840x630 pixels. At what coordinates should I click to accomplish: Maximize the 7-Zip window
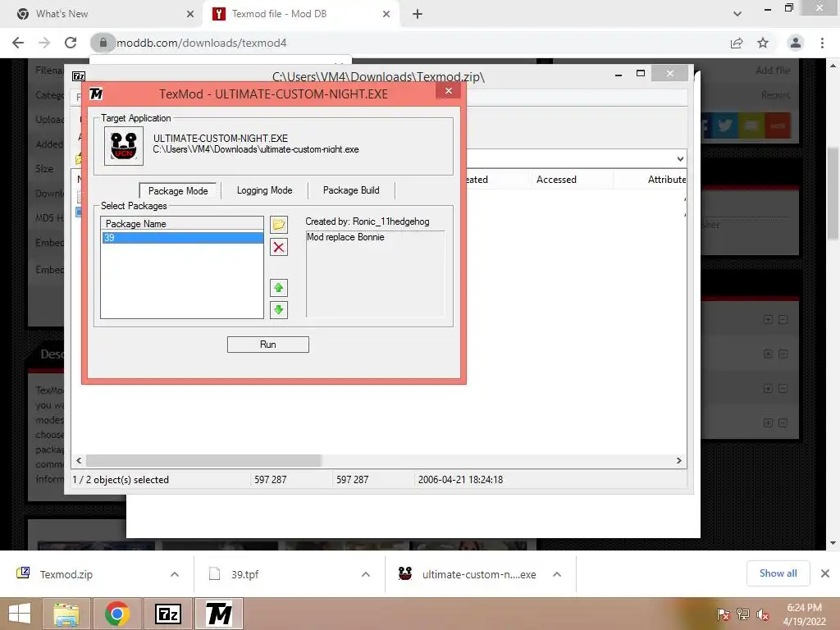(x=640, y=73)
